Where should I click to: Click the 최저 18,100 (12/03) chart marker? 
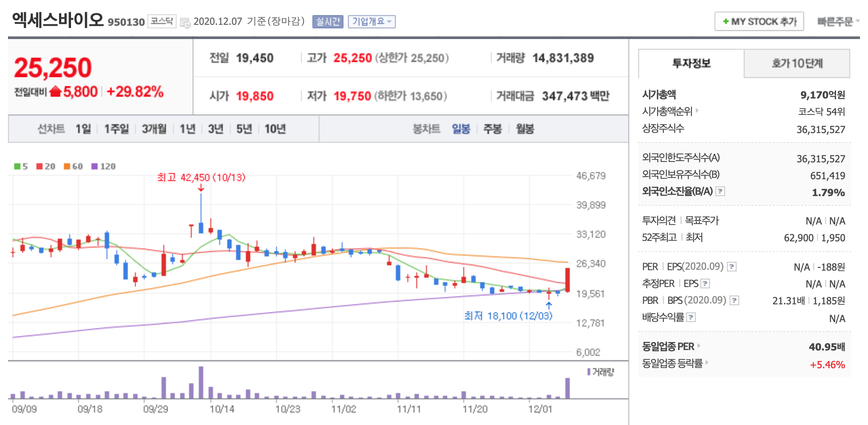tap(508, 315)
